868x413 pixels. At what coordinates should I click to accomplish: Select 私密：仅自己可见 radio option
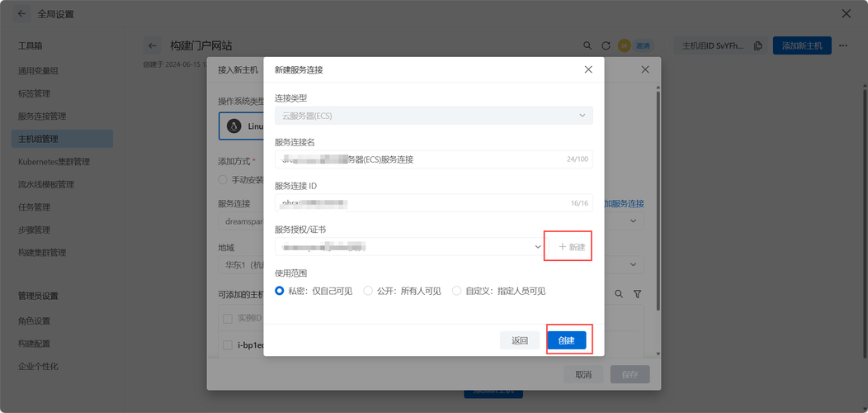[x=314, y=291]
